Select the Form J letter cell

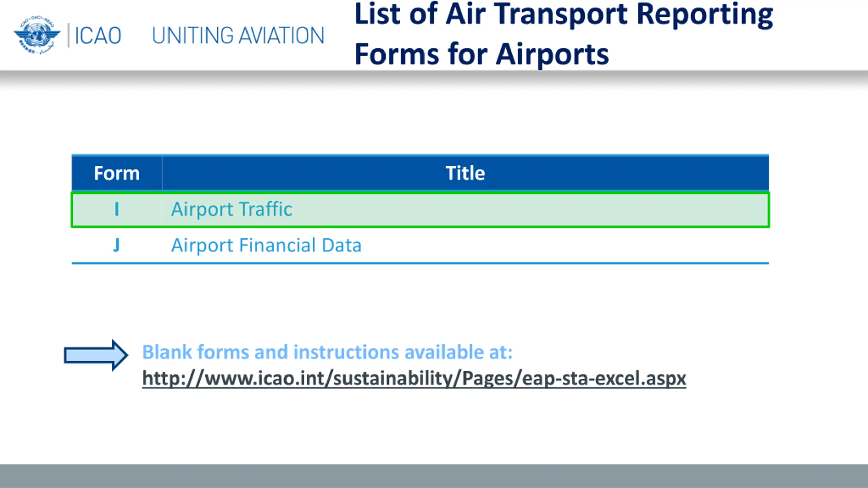(117, 245)
